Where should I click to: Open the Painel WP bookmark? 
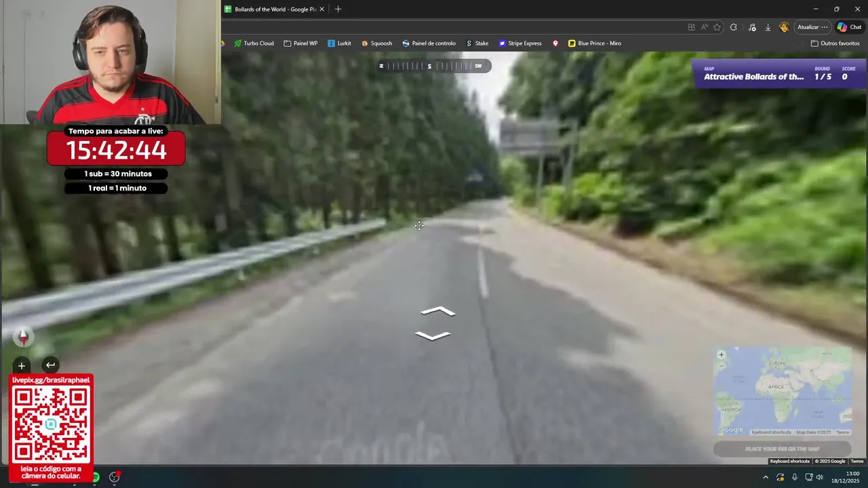pyautogui.click(x=300, y=43)
